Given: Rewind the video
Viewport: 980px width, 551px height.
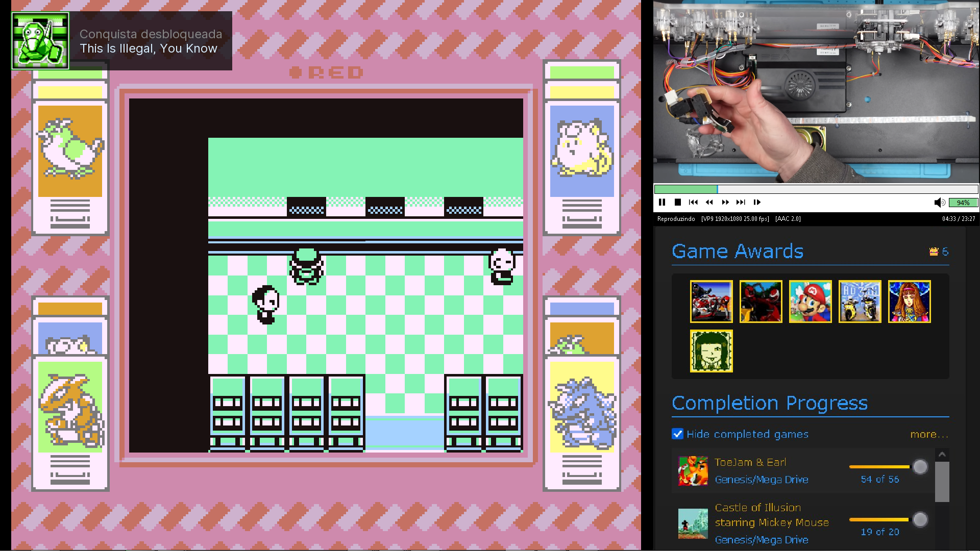Looking at the screenshot, I should (709, 203).
